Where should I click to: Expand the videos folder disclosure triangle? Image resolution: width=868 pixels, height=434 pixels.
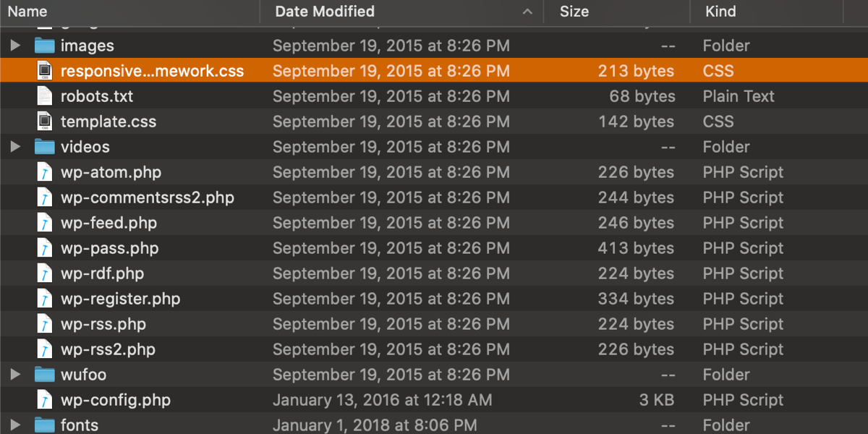(15, 147)
